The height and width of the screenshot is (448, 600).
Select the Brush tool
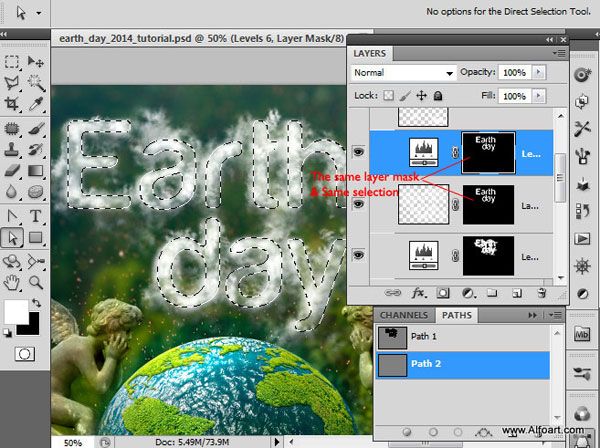(x=36, y=129)
